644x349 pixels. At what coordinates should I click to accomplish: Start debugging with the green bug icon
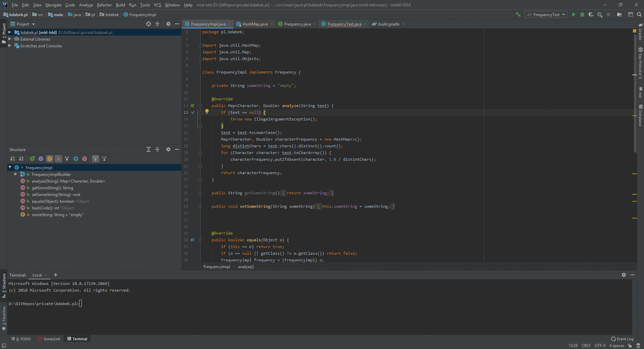(582, 15)
